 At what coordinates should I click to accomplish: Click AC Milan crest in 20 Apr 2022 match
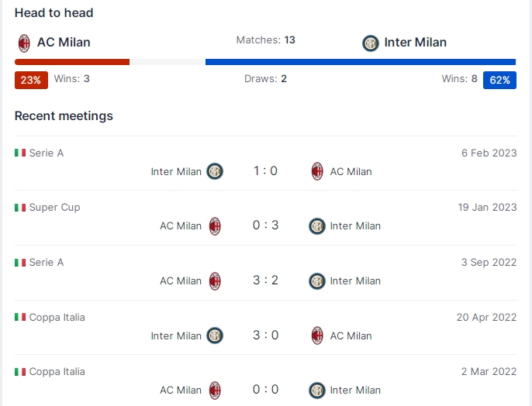point(317,335)
